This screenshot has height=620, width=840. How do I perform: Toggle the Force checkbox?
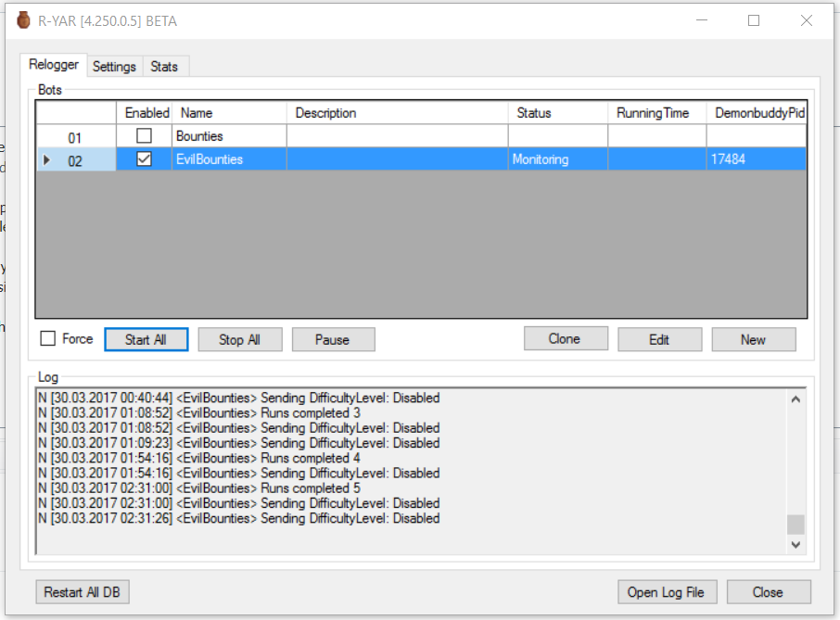(47, 338)
